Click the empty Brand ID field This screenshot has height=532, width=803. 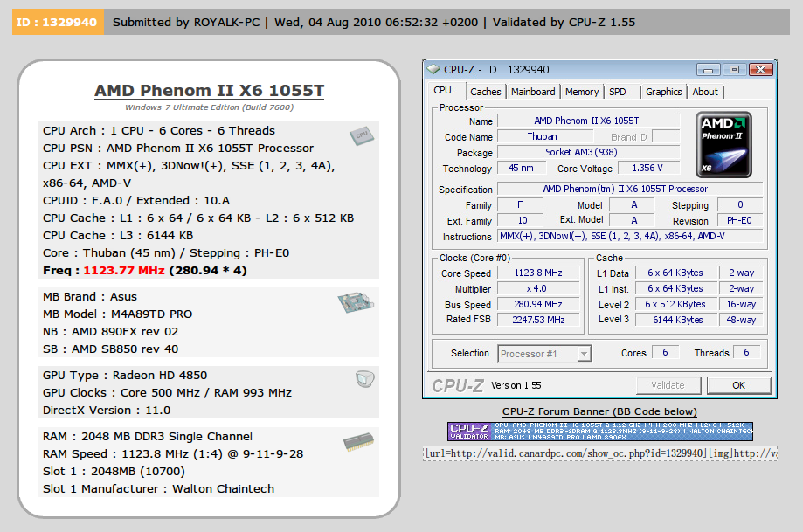coord(666,136)
